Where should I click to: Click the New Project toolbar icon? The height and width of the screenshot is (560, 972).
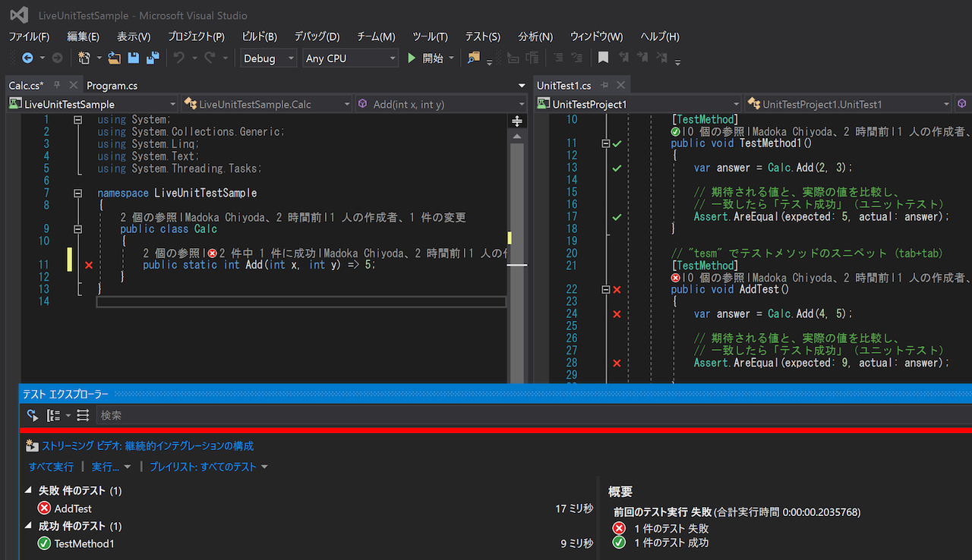84,58
